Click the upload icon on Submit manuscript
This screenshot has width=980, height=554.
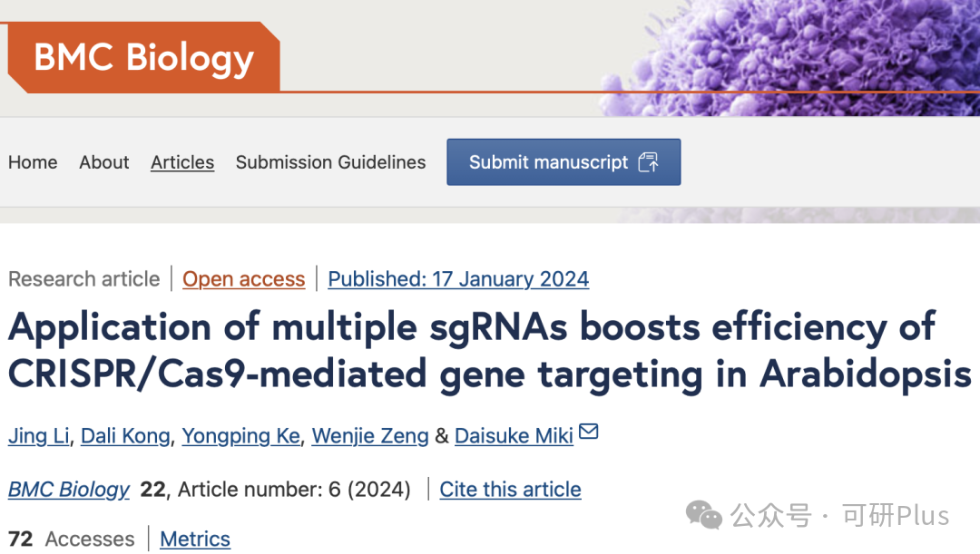pyautogui.click(x=648, y=162)
